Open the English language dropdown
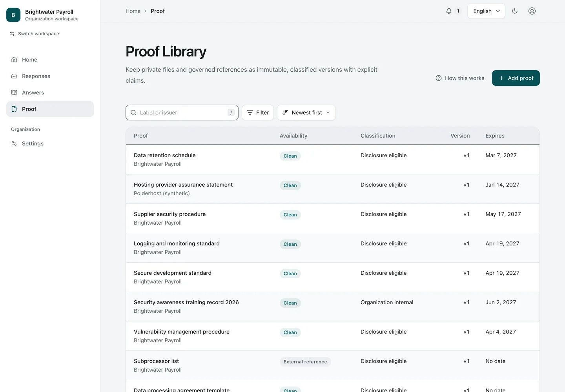Image resolution: width=565 pixels, height=392 pixels. (486, 11)
